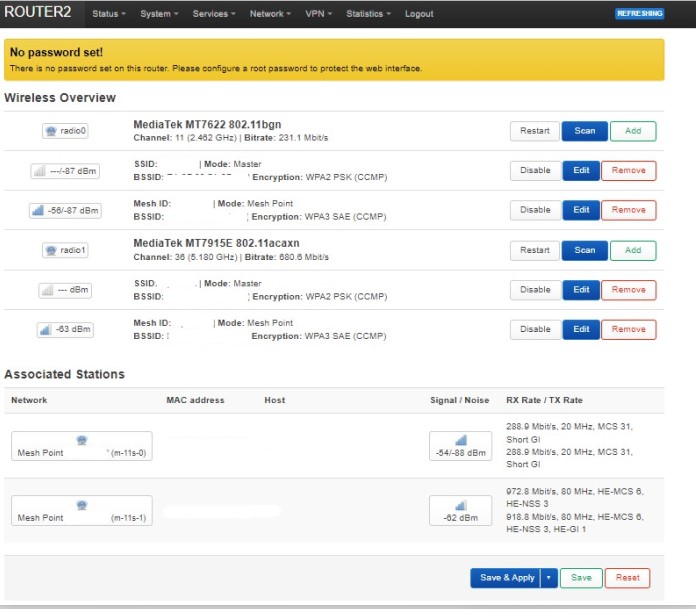
Task: Click the --- dBm signal badge
Action: [x=66, y=290]
